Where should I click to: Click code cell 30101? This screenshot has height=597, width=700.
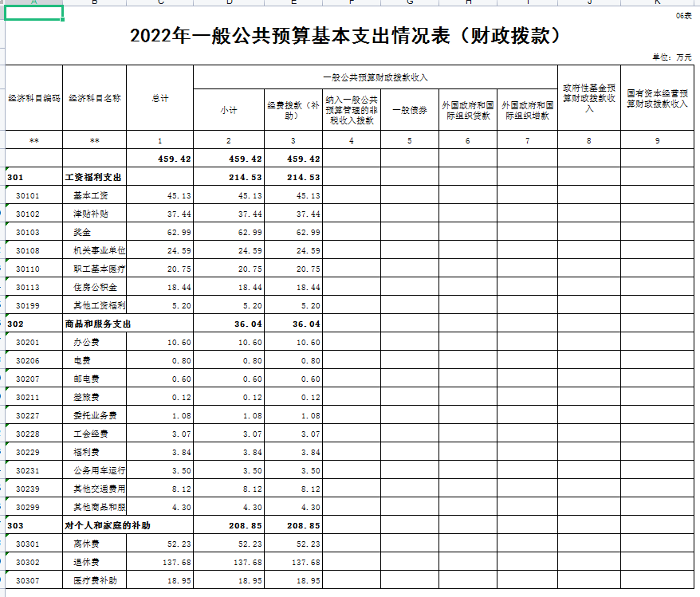point(34,195)
